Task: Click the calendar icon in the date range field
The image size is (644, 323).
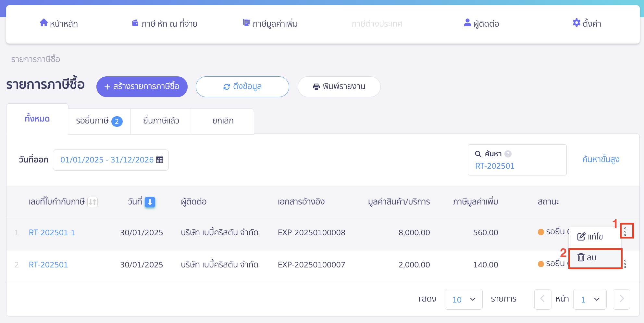Action: pos(160,160)
